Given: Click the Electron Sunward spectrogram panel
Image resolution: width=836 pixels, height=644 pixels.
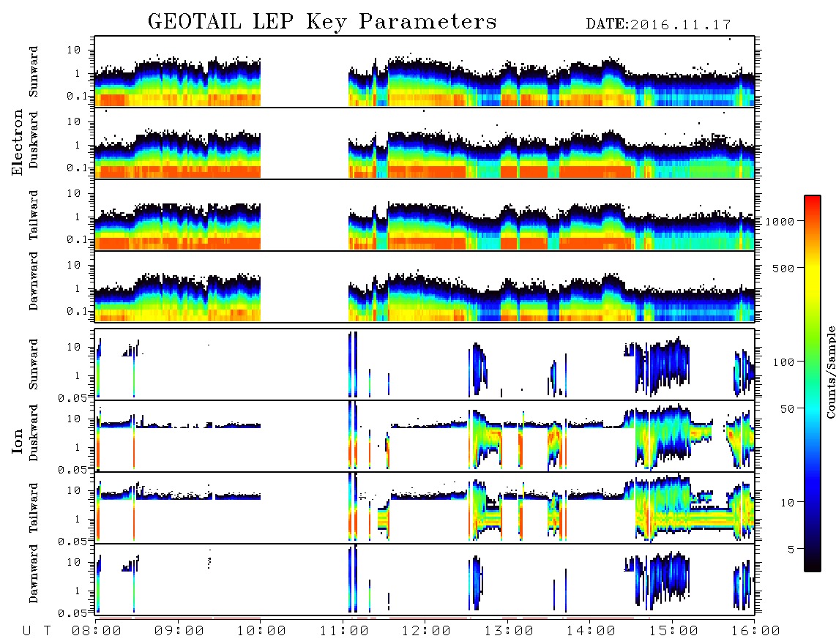Looking at the screenshot, I should click(425, 72).
